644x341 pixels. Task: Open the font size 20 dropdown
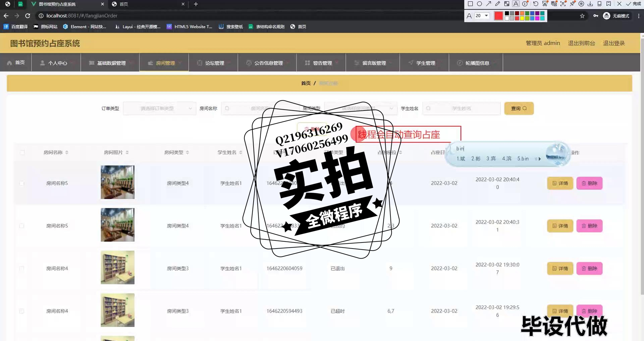(482, 16)
